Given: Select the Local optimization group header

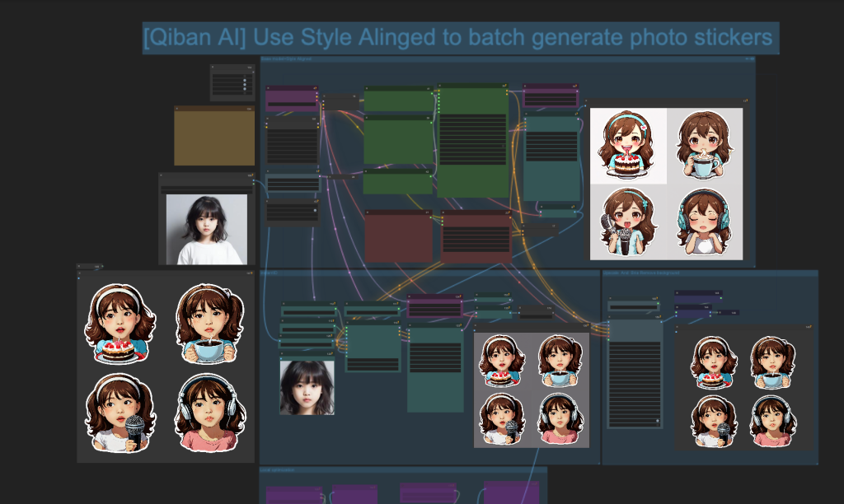Looking at the screenshot, I should [403, 470].
